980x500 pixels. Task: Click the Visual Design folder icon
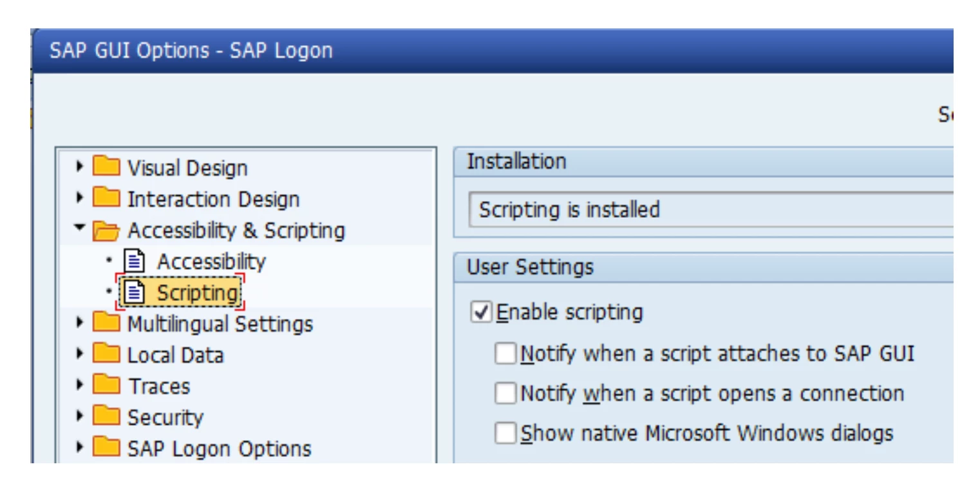point(106,168)
